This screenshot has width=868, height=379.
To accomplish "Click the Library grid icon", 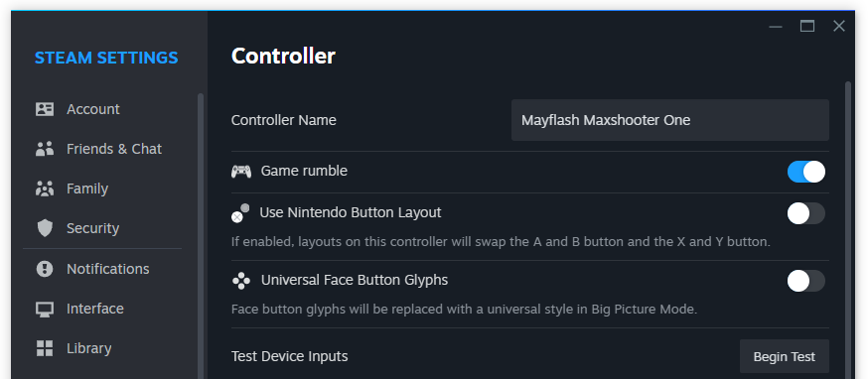I will pyautogui.click(x=45, y=348).
